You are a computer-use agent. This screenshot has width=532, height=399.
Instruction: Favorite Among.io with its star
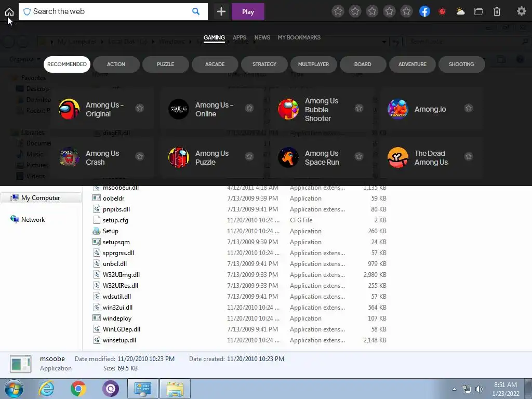(x=469, y=108)
